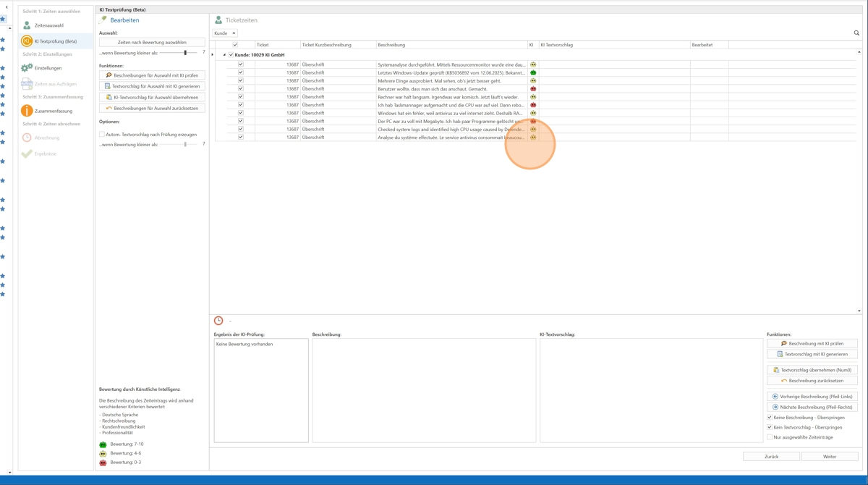This screenshot has height=485, width=868.
Task: Click the search magnifier icon above table
Action: (x=856, y=33)
